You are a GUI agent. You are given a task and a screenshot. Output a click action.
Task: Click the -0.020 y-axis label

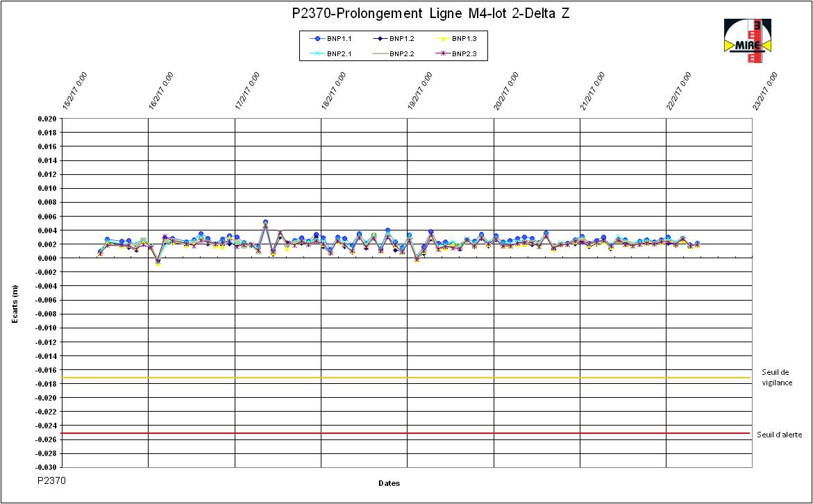[47, 398]
